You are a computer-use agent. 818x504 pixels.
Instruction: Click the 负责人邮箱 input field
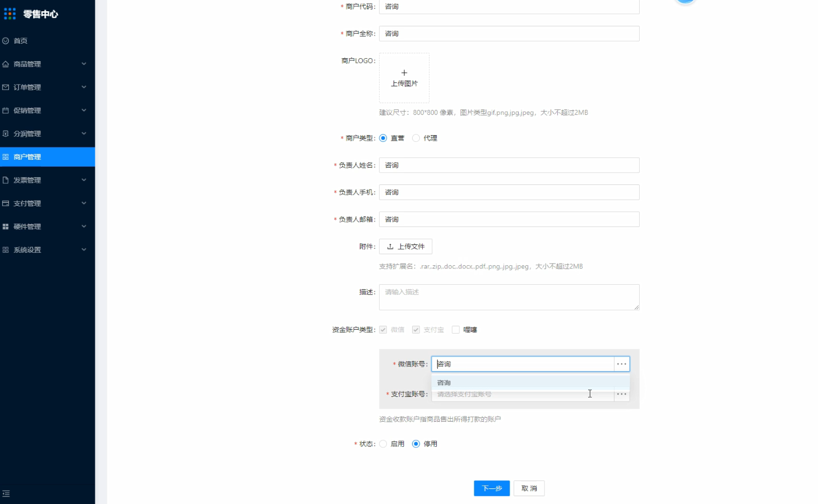coord(509,219)
